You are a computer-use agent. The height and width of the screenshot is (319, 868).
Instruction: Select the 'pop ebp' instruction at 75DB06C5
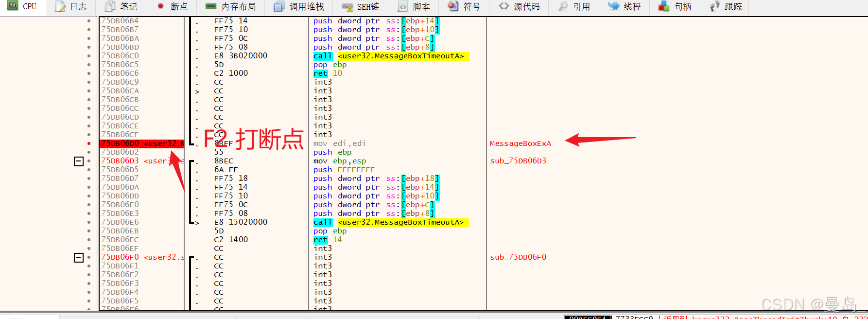(330, 65)
